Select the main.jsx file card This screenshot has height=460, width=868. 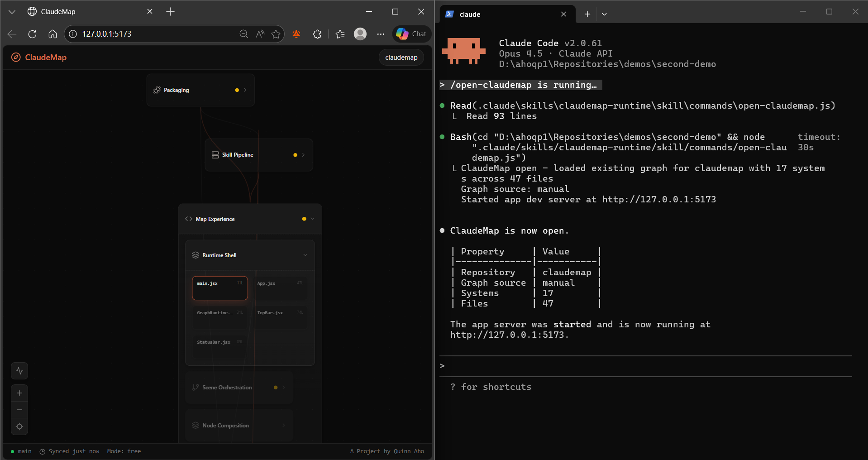point(220,288)
